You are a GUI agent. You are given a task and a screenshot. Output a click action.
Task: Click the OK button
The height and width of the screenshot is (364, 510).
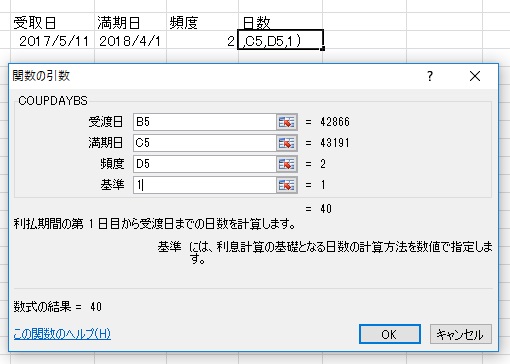tap(390, 334)
